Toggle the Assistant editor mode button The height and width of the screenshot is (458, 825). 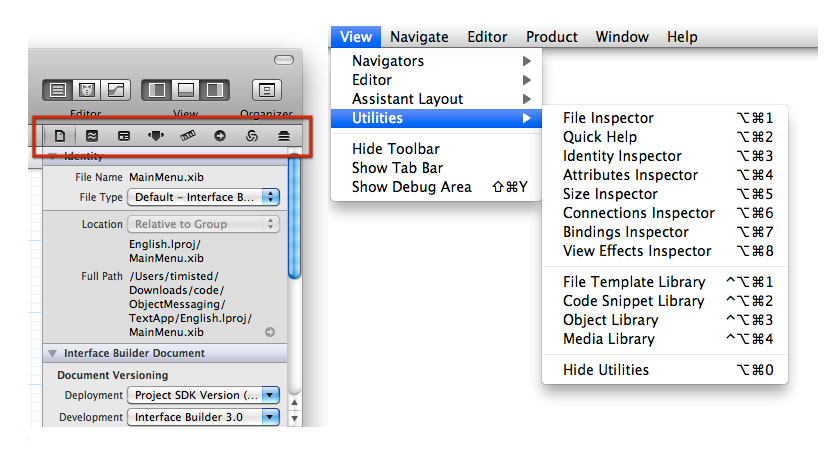(x=86, y=90)
